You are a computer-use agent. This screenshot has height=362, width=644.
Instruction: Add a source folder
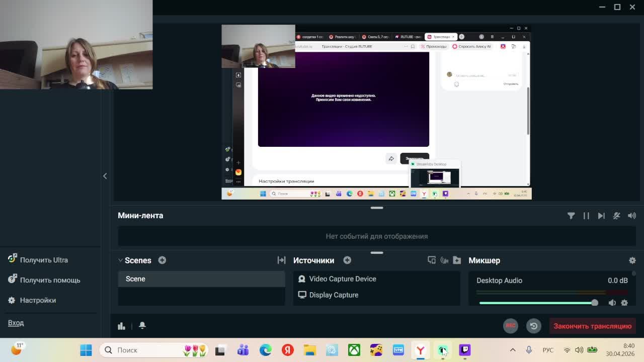[457, 260]
